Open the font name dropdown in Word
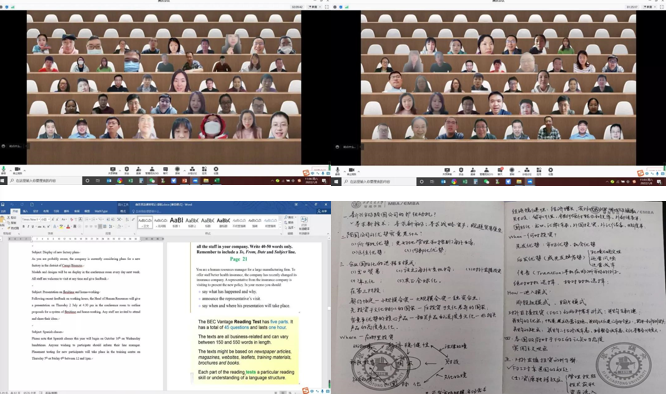The width and height of the screenshot is (668, 394). [x=31, y=219]
